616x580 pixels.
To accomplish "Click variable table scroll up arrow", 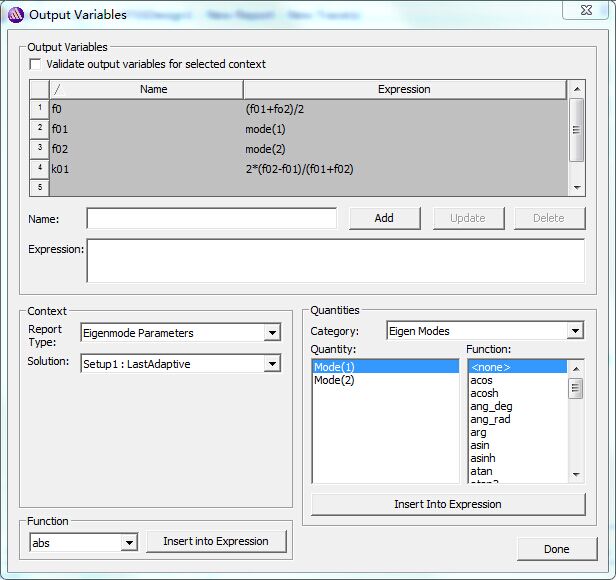I will pos(577,89).
